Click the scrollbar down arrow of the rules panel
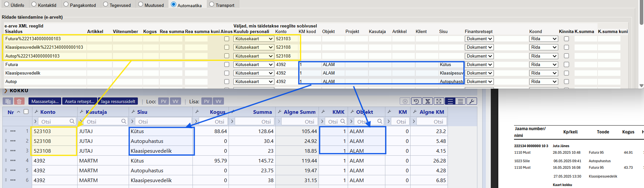644x188 pixels. (641, 86)
